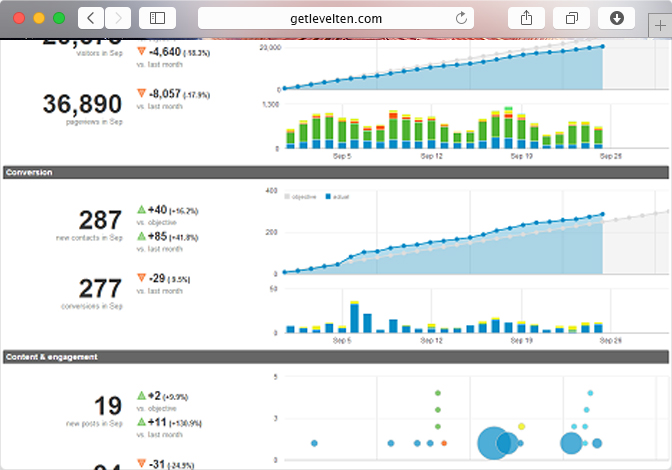Reload the page with the refresh icon
Screen dimensions: 672x470
461,18
